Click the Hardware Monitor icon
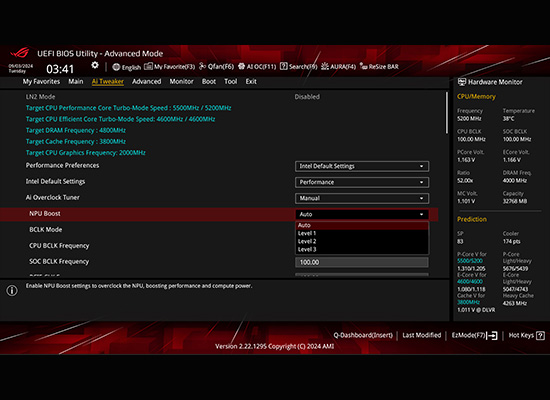This screenshot has height=400, width=550. click(x=462, y=82)
